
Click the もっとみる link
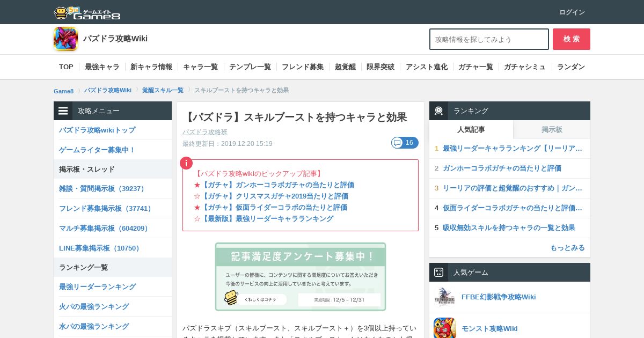pos(567,248)
